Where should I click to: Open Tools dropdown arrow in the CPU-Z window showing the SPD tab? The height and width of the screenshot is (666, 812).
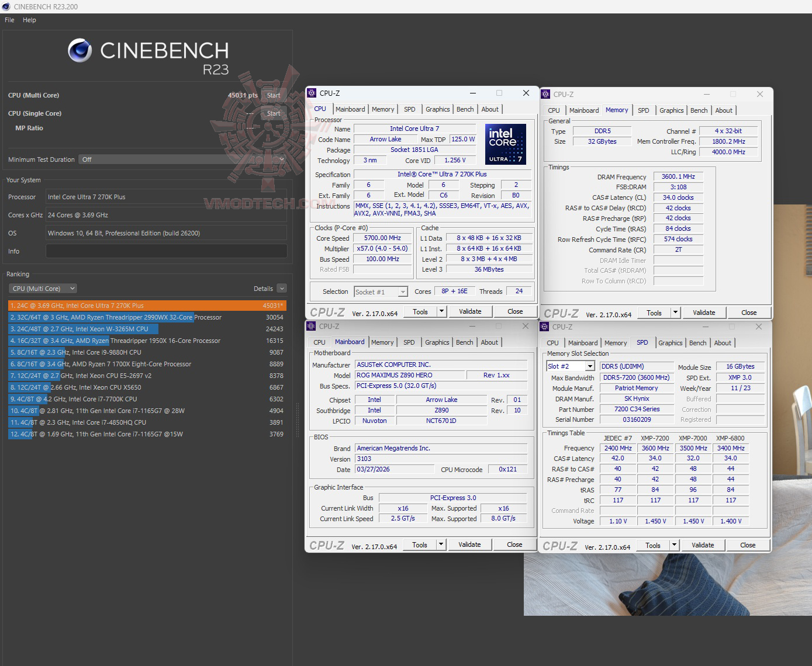pos(675,546)
